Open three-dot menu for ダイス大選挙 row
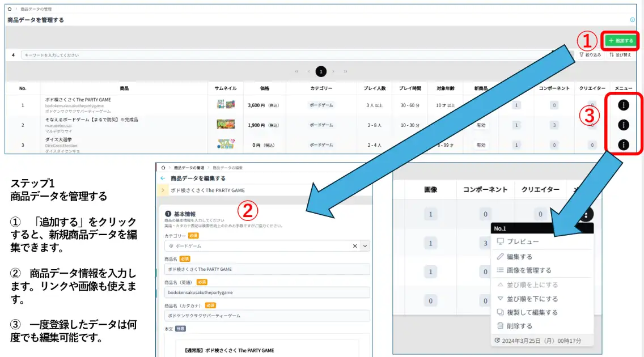This screenshot has width=644, height=357. 624,145
